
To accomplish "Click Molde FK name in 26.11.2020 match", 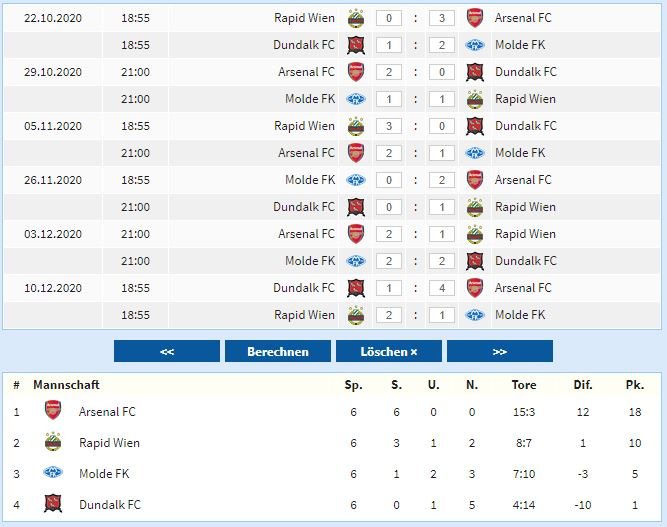I will (310, 180).
